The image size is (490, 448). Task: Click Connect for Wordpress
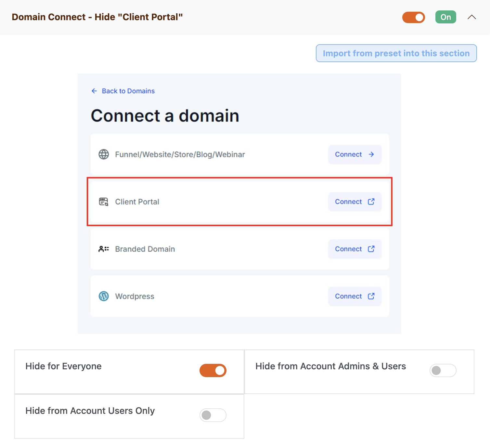[x=355, y=296]
